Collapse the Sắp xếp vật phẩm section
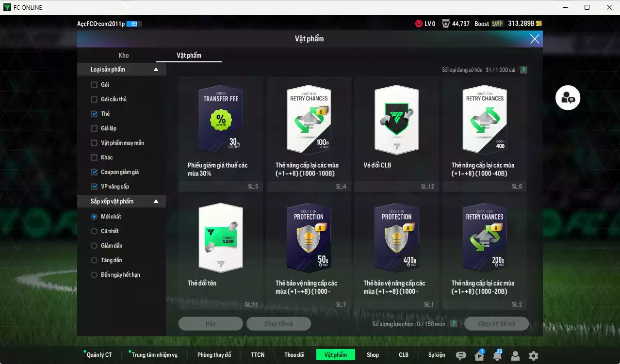620x364 pixels. (x=156, y=201)
